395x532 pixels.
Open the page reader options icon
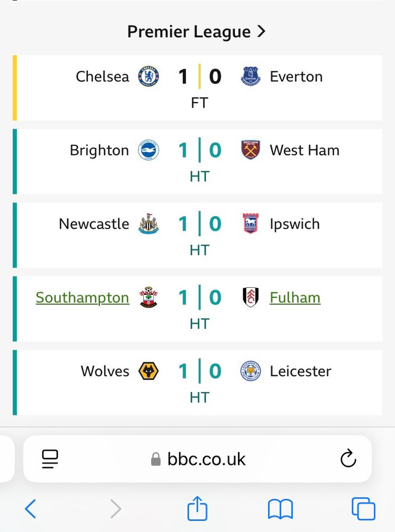50,459
